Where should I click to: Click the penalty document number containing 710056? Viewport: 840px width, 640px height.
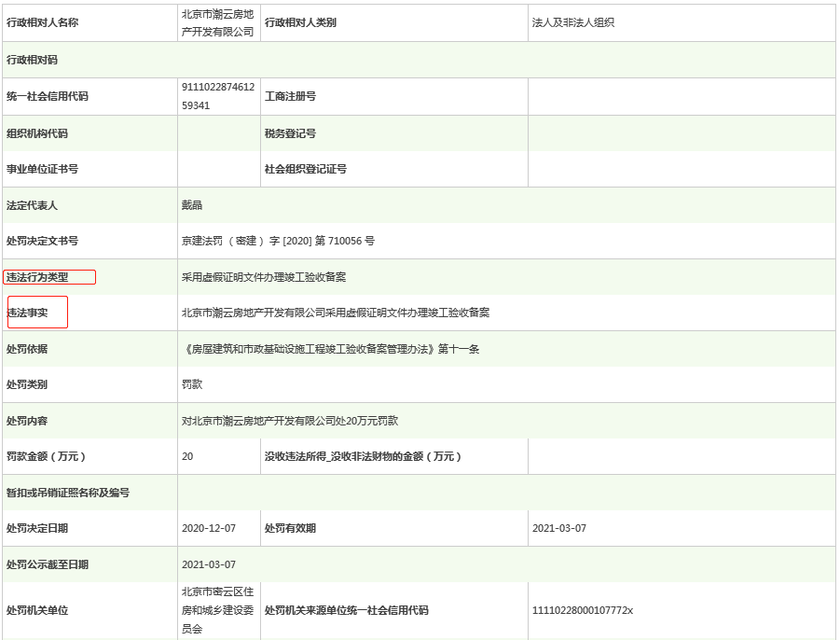pos(278,241)
